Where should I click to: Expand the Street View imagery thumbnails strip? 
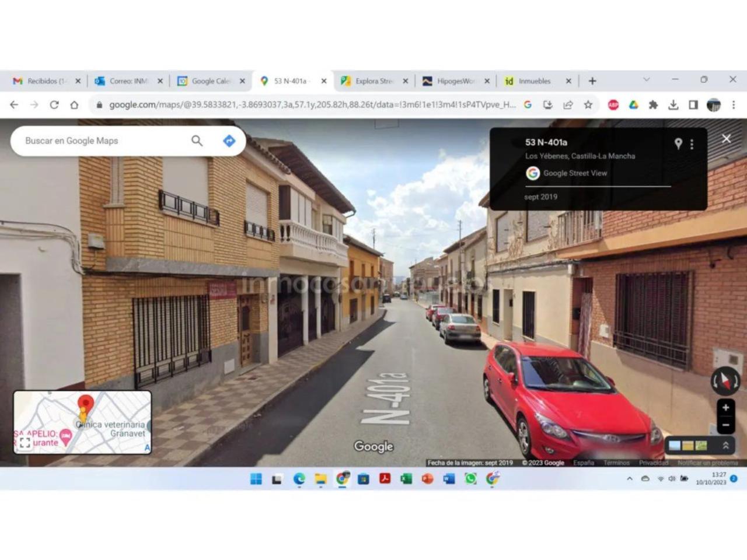[x=725, y=446]
